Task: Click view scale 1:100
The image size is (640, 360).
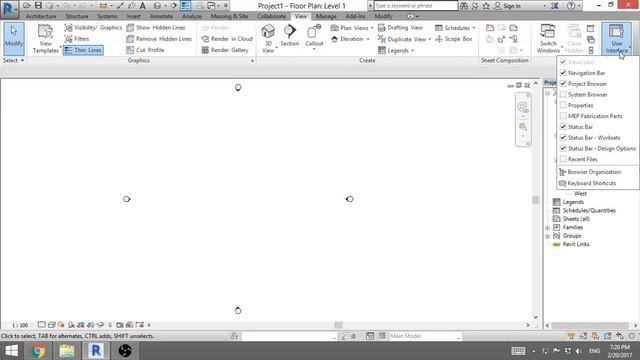Action: 20,325
